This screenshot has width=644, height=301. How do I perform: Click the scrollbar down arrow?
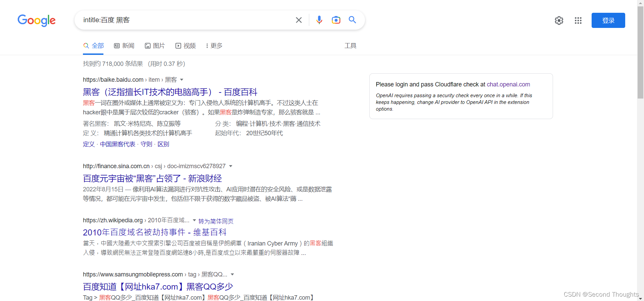tap(640, 298)
